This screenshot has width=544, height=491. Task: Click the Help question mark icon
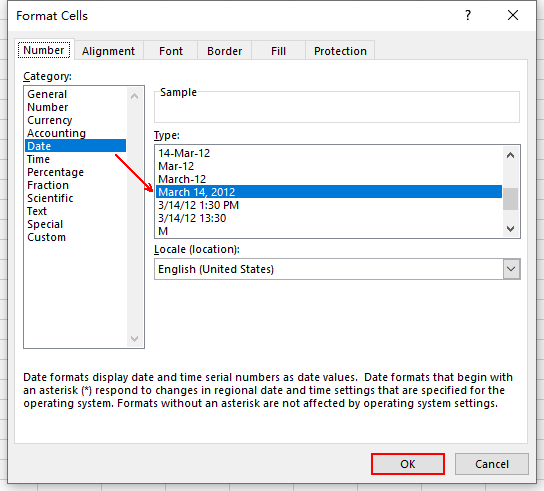[468, 15]
